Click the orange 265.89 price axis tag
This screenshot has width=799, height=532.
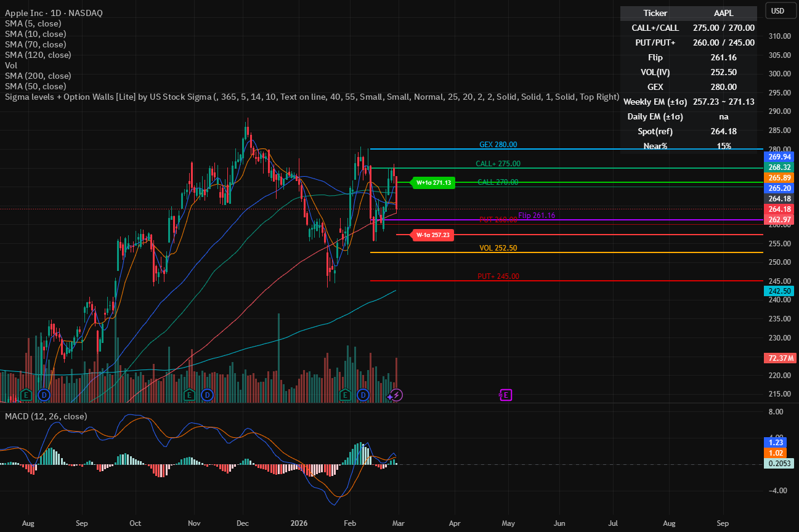(x=780, y=178)
